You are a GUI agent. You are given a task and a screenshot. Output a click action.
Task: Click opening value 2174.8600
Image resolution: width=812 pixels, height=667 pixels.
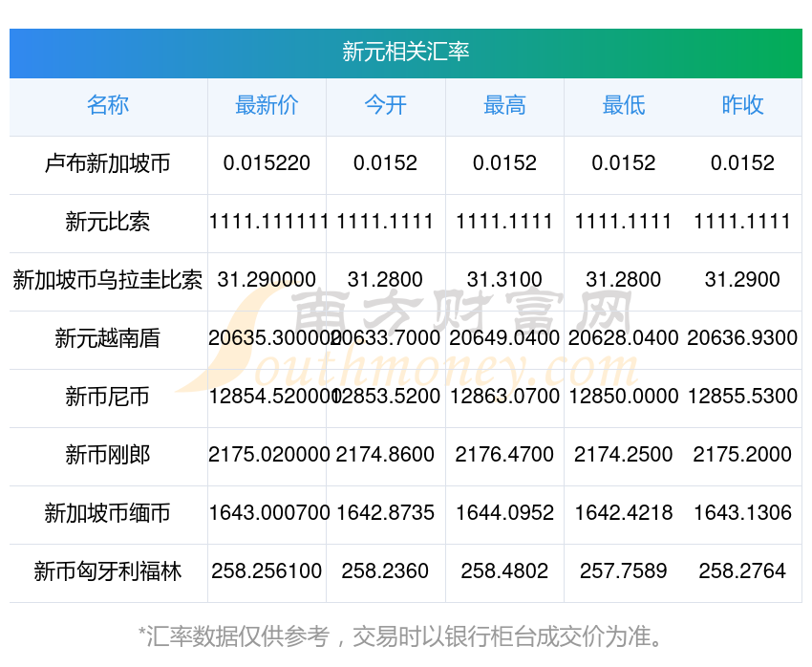coord(385,455)
